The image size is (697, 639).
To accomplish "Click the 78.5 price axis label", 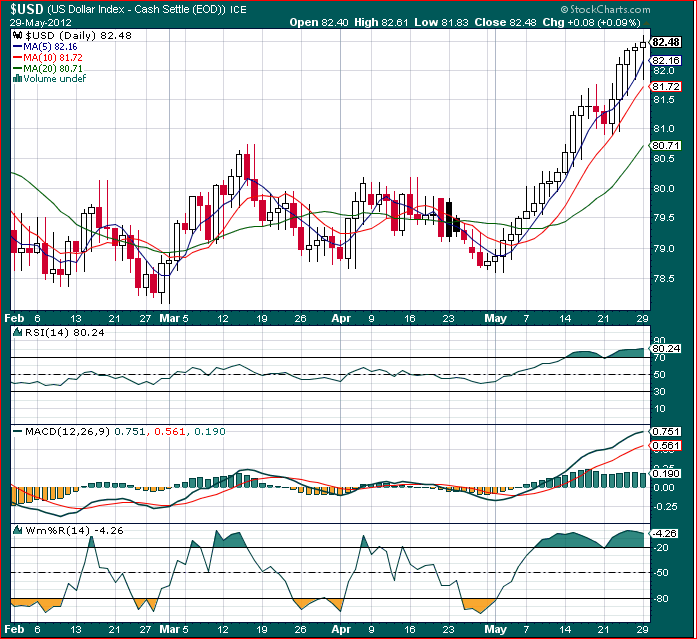I will (x=664, y=279).
